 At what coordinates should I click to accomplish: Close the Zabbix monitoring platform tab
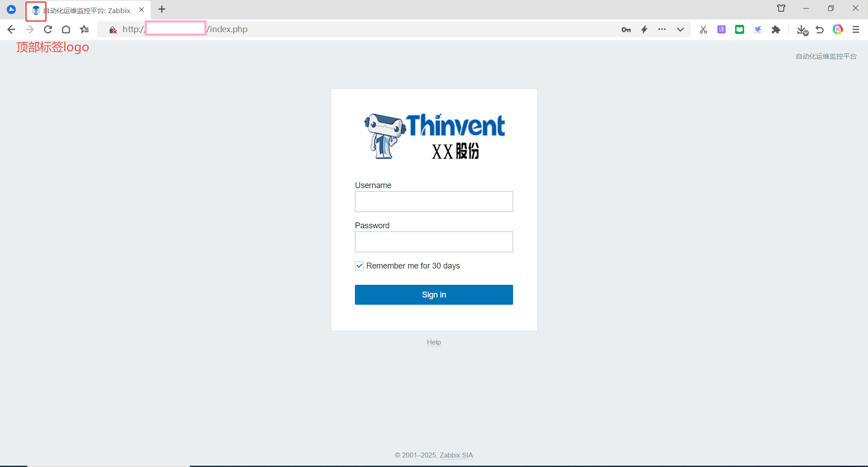pos(142,9)
